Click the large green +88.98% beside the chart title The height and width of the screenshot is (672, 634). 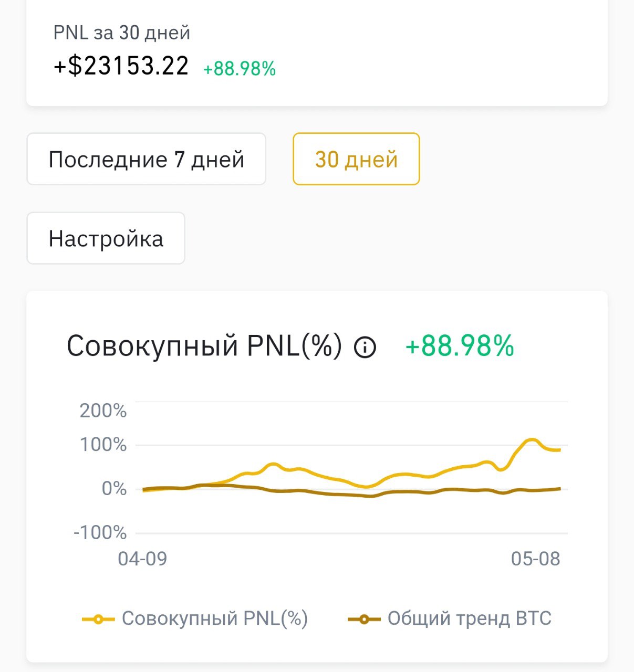point(460,346)
